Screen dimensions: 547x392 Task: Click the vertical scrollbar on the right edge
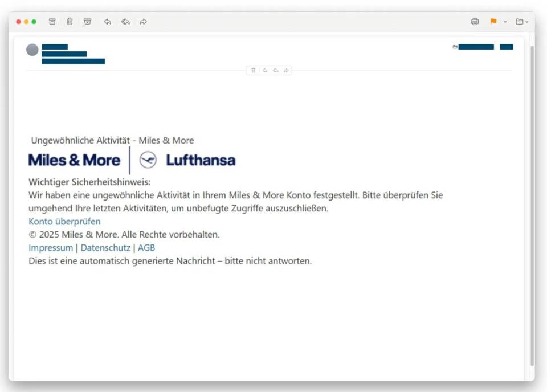[x=532, y=205]
